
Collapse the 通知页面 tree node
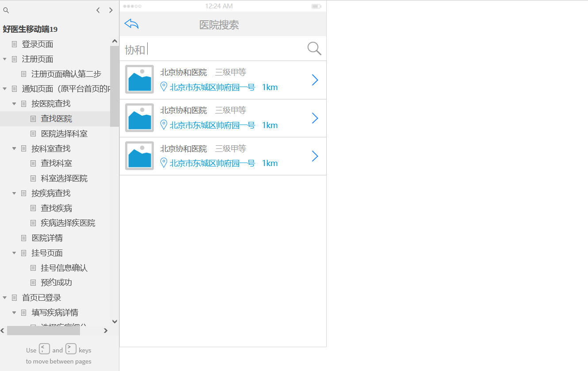point(5,89)
